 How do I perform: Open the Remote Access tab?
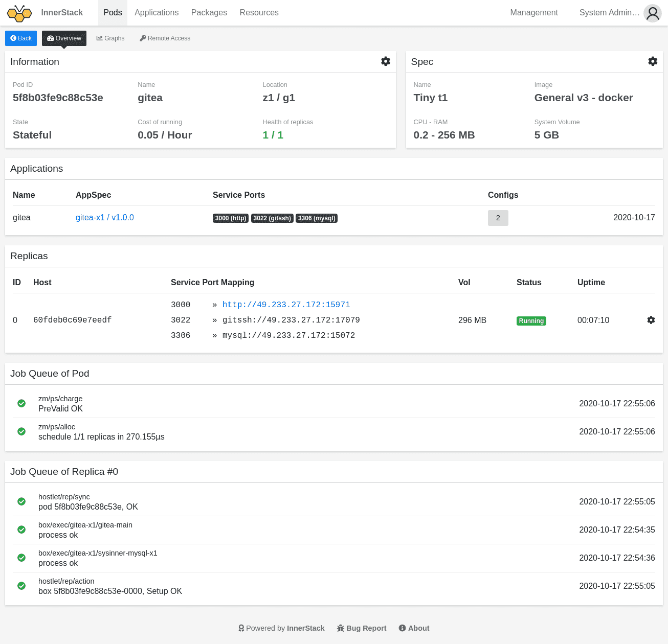165,38
